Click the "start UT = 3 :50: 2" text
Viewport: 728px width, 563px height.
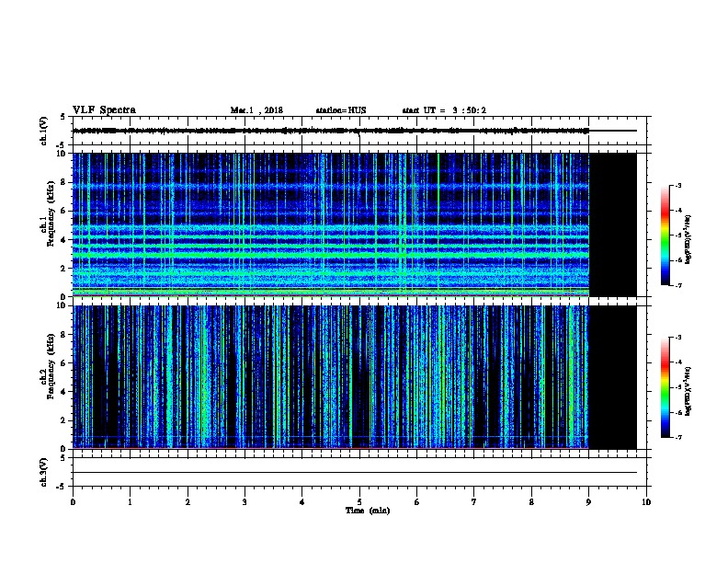(444, 110)
